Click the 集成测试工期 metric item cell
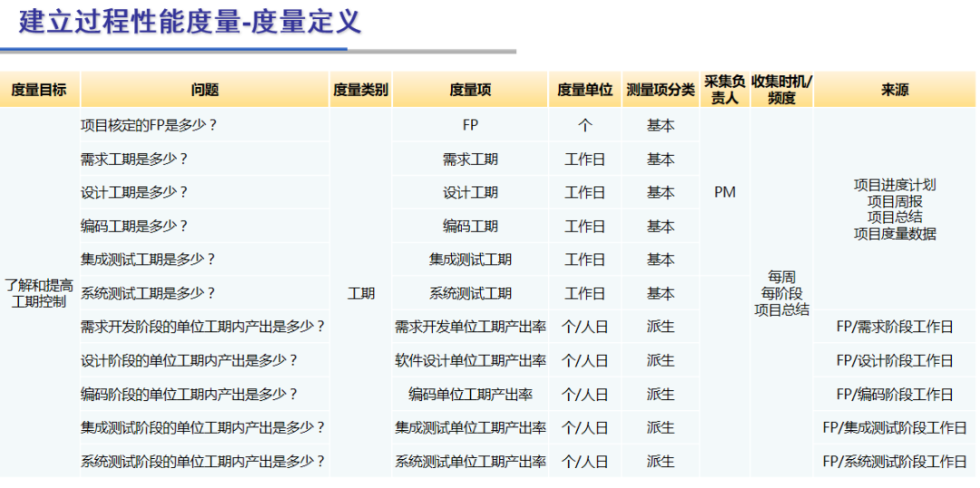 click(x=470, y=259)
